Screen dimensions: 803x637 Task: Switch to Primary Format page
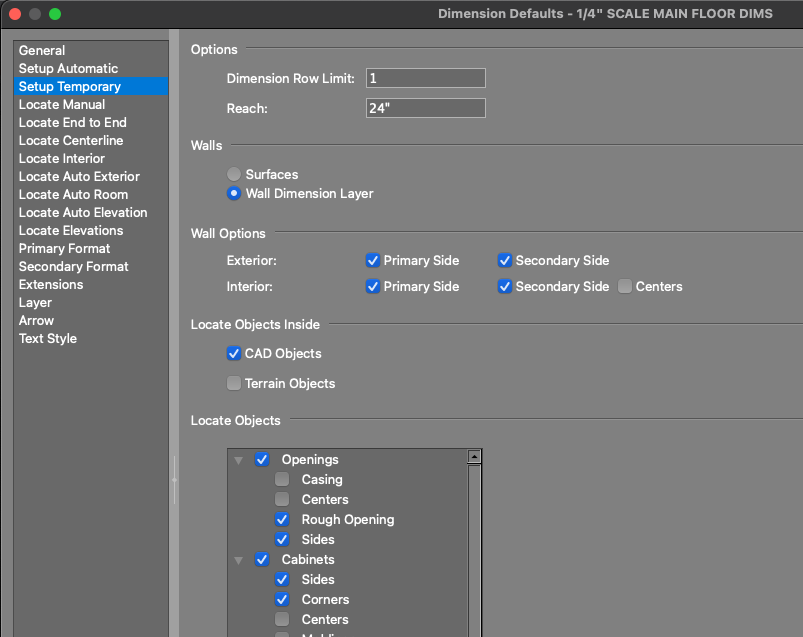click(64, 249)
